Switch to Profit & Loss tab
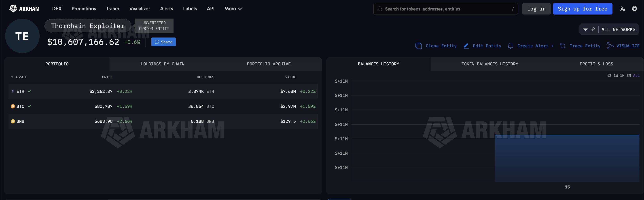This screenshot has width=644, height=200. click(x=596, y=64)
